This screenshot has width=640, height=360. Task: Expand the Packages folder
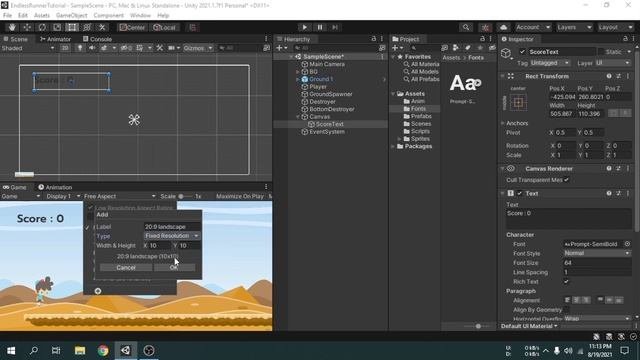tap(393, 146)
